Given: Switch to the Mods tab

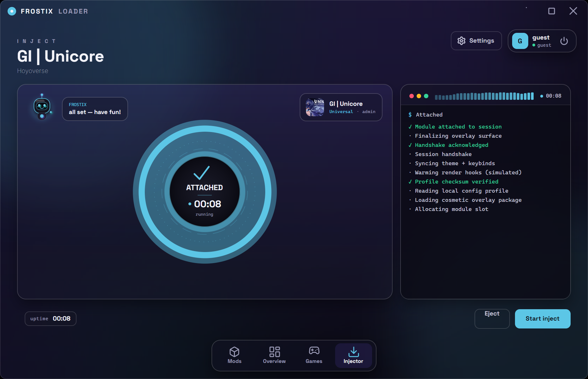Looking at the screenshot, I should (235, 355).
